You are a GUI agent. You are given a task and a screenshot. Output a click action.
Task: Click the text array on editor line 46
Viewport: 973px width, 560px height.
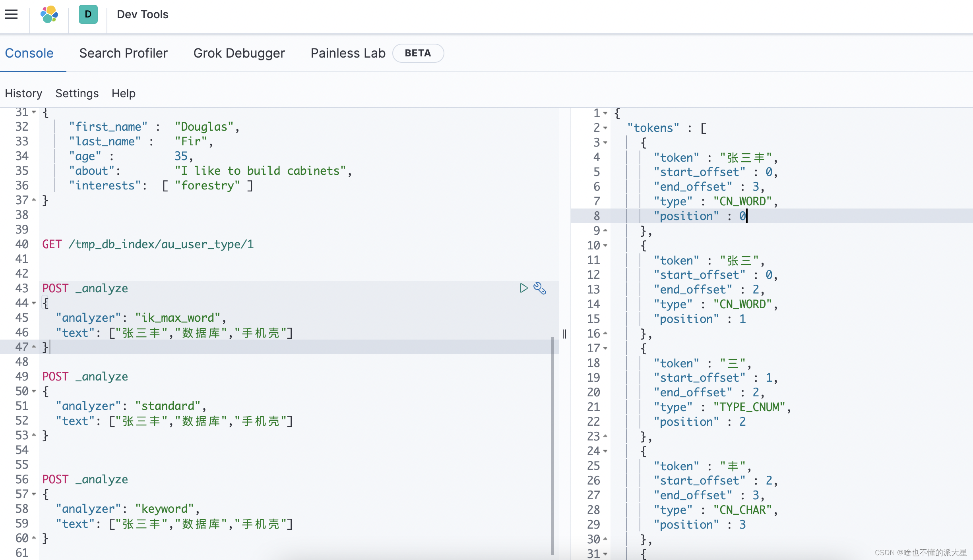(201, 332)
